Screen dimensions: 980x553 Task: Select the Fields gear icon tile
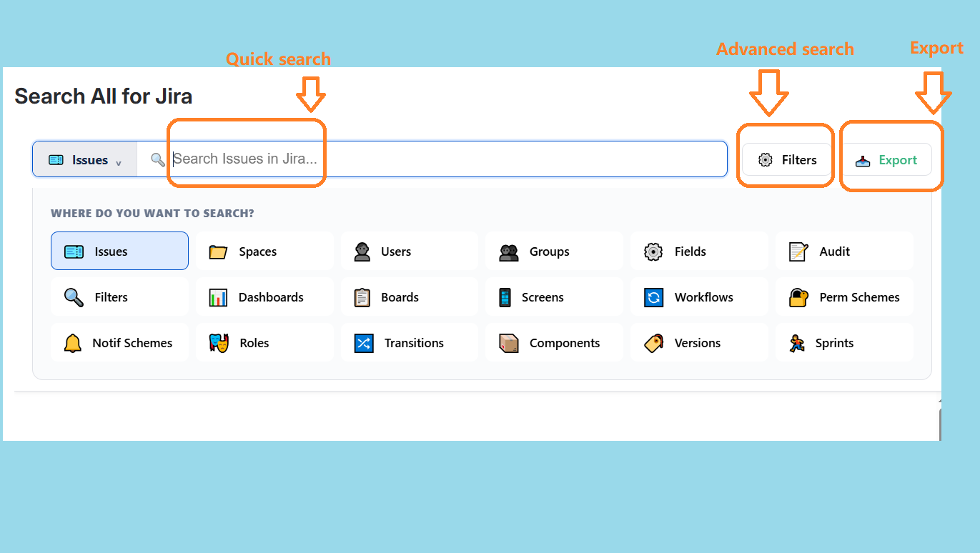click(699, 251)
